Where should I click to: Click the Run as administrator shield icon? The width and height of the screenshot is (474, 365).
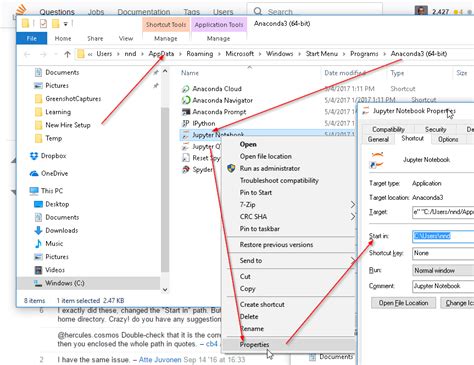pyautogui.click(x=231, y=168)
